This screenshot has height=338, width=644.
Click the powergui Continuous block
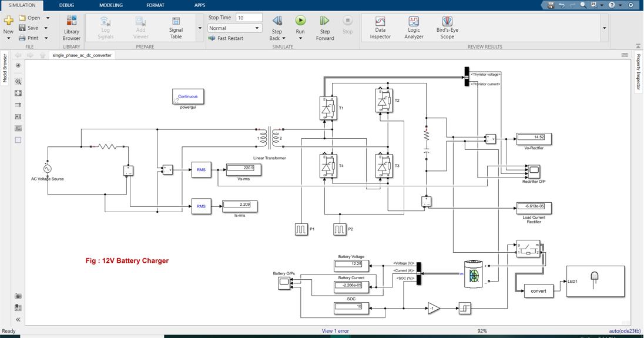[187, 96]
